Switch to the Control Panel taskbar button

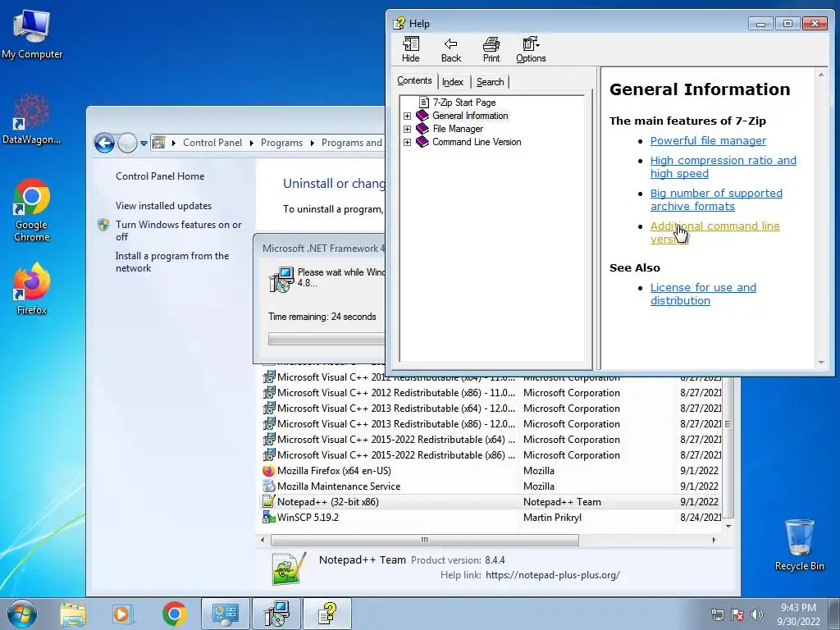(226, 614)
